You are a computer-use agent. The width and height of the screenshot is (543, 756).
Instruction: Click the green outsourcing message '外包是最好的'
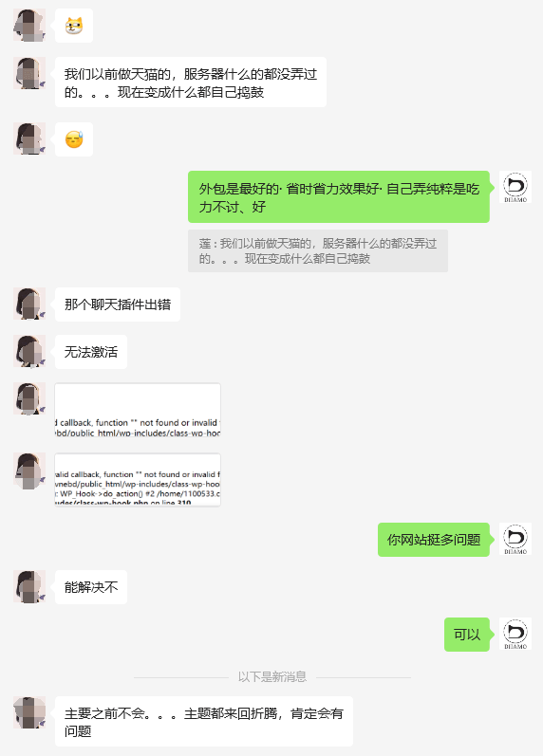tap(338, 196)
